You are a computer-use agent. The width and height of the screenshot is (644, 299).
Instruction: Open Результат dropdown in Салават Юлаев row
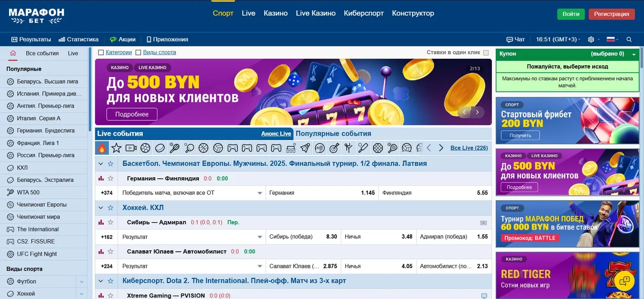pos(192,266)
